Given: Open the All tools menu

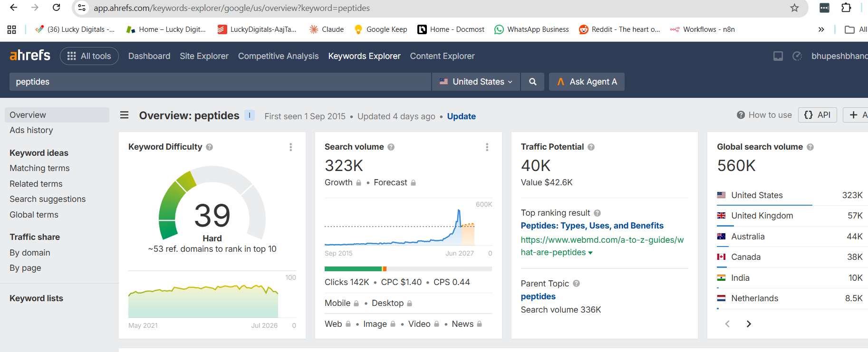Looking at the screenshot, I should click(x=89, y=56).
